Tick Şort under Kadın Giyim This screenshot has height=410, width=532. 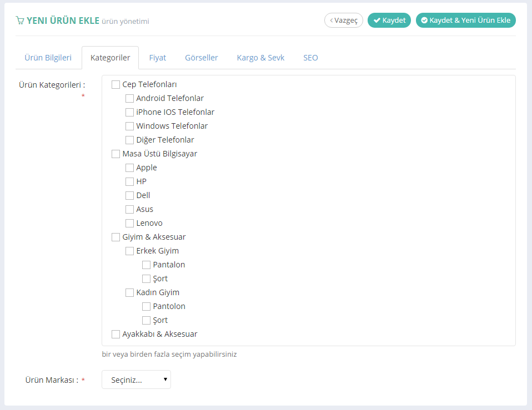tap(147, 321)
